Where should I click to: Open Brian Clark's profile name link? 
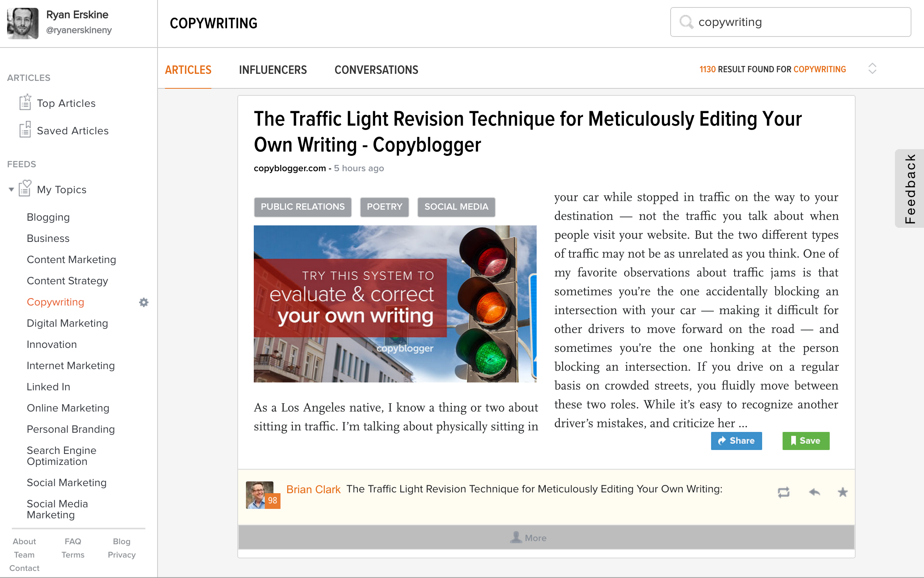[313, 489]
